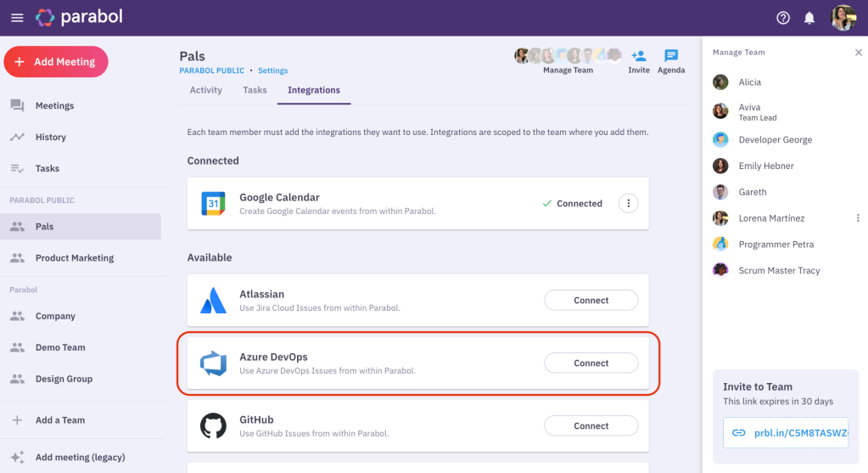
Task: Open the help question mark icon
Action: coord(783,18)
